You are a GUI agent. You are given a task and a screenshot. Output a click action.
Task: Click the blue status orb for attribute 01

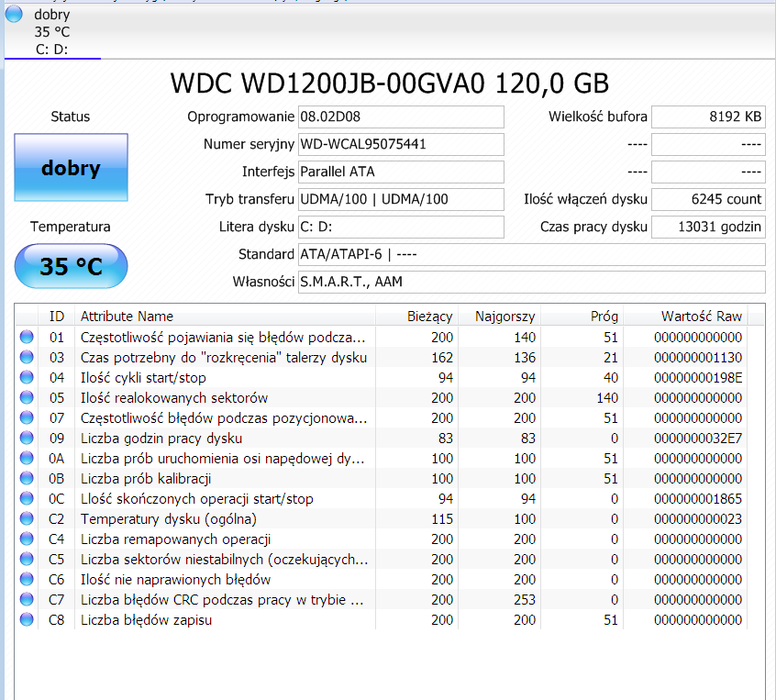(x=27, y=337)
